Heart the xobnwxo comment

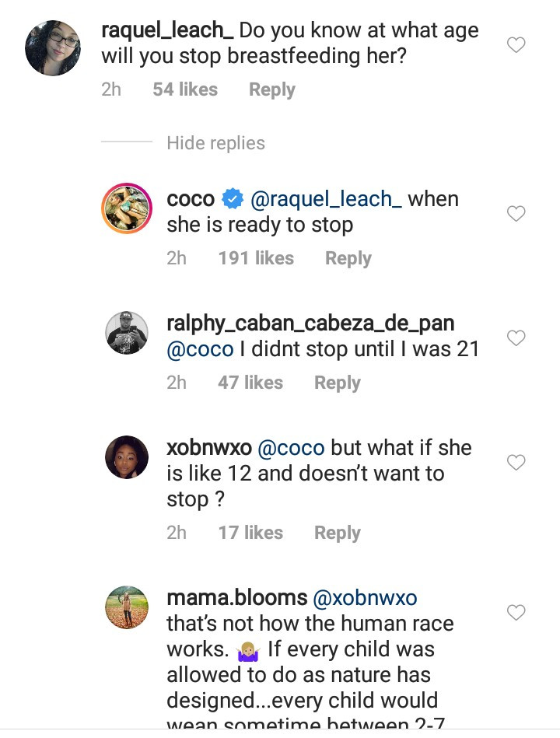(516, 462)
